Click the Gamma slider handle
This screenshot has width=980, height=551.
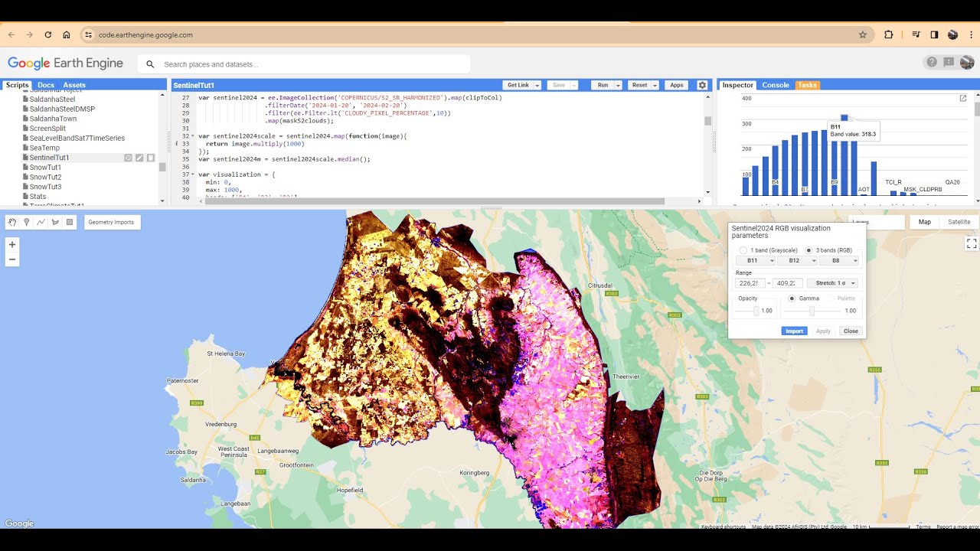(x=812, y=311)
